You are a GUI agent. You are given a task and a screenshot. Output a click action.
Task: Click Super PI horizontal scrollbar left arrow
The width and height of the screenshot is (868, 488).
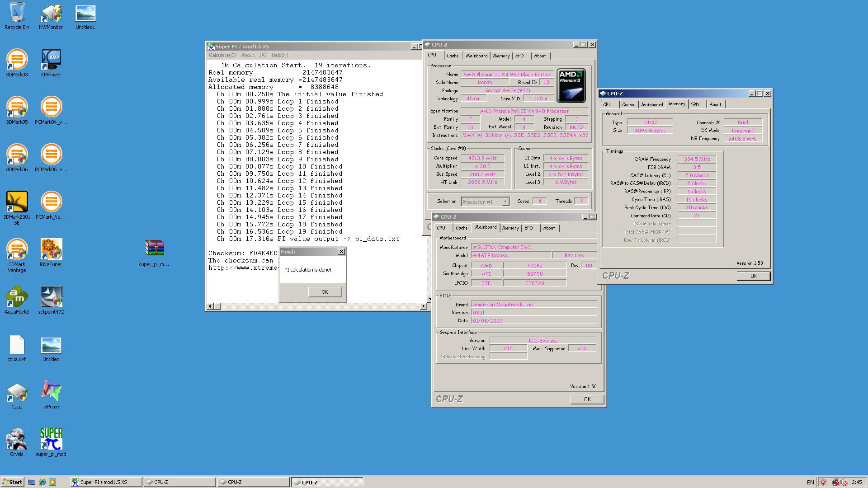[209, 306]
